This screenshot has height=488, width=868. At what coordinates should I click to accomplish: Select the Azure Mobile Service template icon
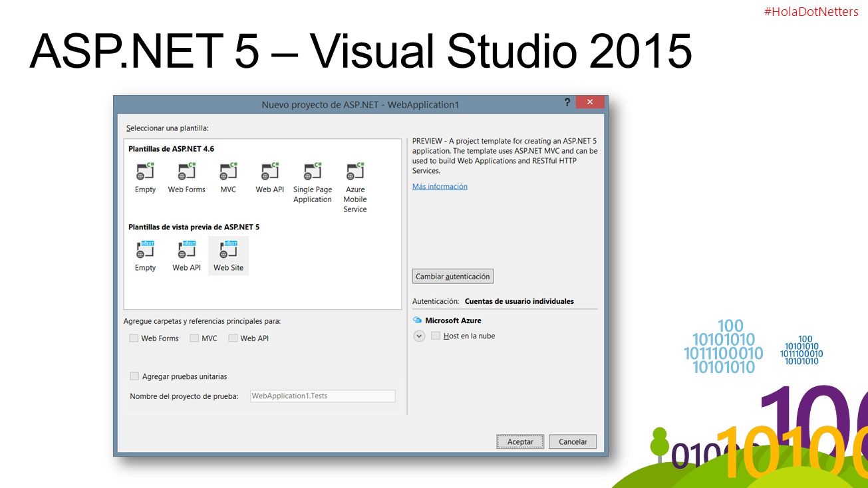coord(355,172)
